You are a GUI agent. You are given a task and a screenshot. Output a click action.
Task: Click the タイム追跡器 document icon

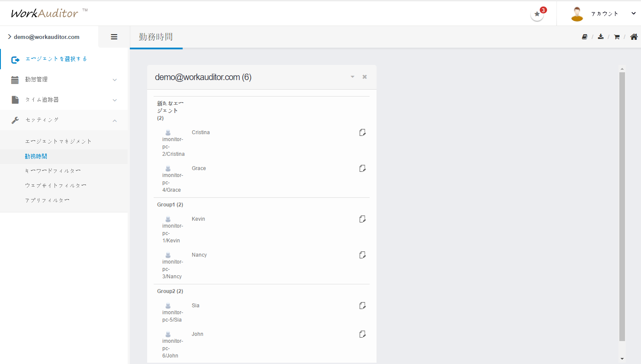(x=15, y=100)
